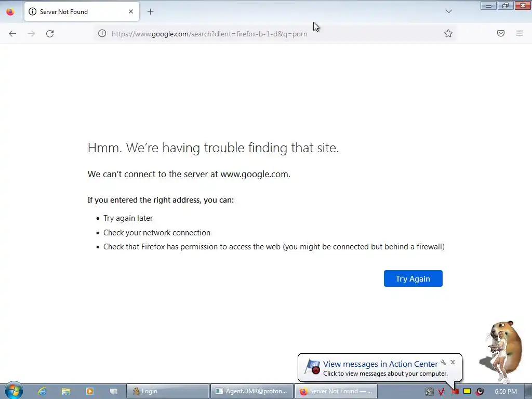
Task: Click the yellow square tray icon
Action: (x=467, y=392)
